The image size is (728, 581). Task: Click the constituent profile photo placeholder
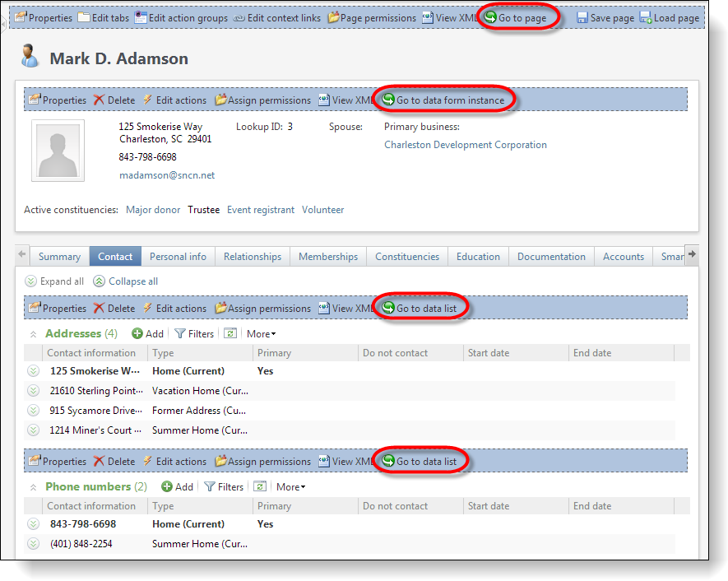pos(58,151)
